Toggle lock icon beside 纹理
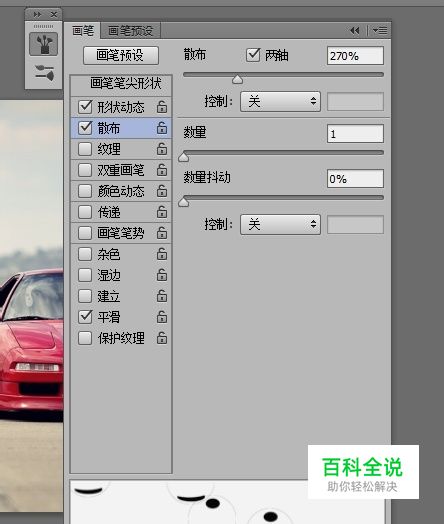The height and width of the screenshot is (524, 444). pos(162,149)
